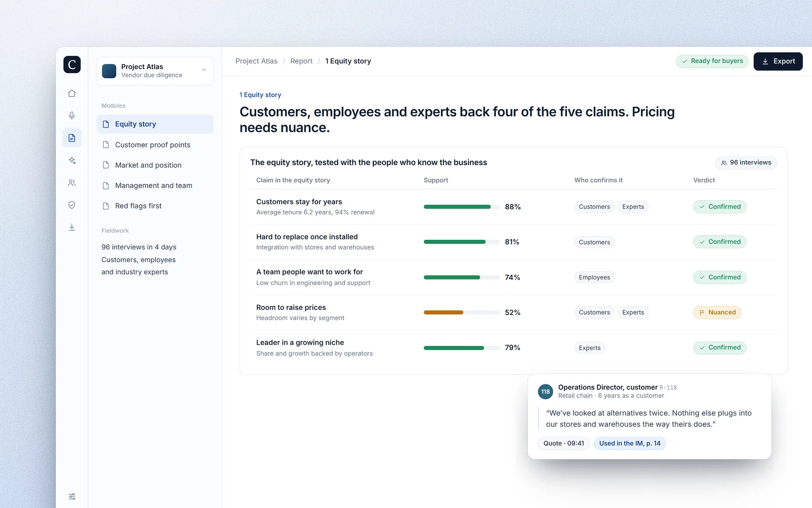Click the Room to raise prices claim
Screen dimensions: 812x508
coord(291,307)
